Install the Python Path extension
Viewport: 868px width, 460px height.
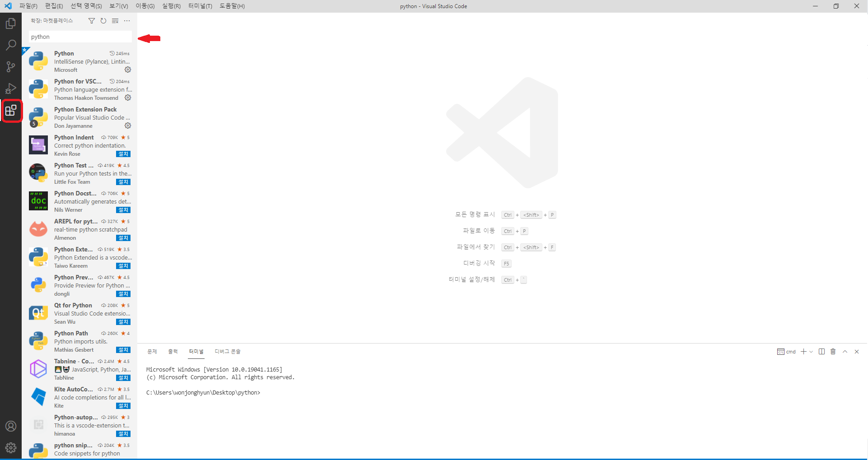pos(123,350)
